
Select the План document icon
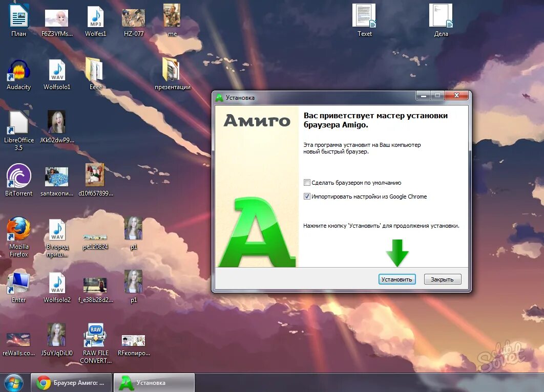click(19, 16)
